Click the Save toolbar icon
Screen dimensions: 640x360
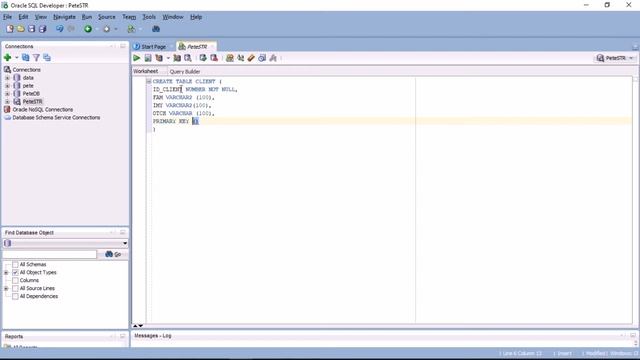point(31,29)
